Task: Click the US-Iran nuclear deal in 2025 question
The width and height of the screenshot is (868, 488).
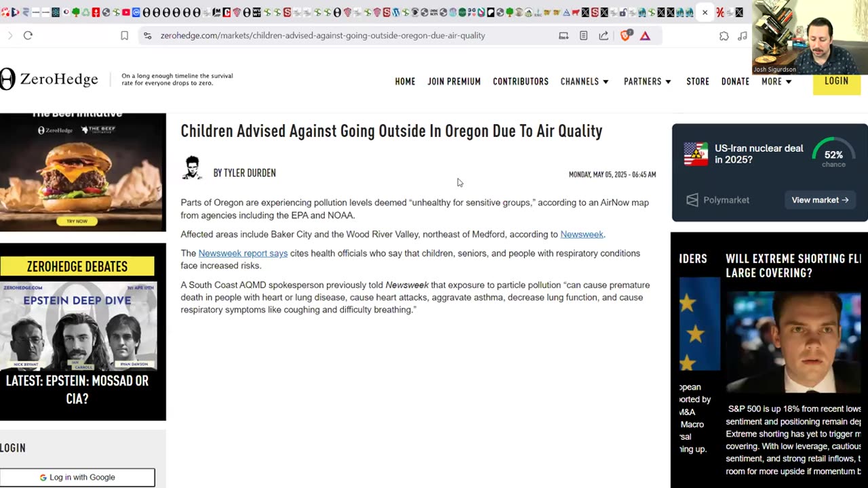Action: pos(759,154)
